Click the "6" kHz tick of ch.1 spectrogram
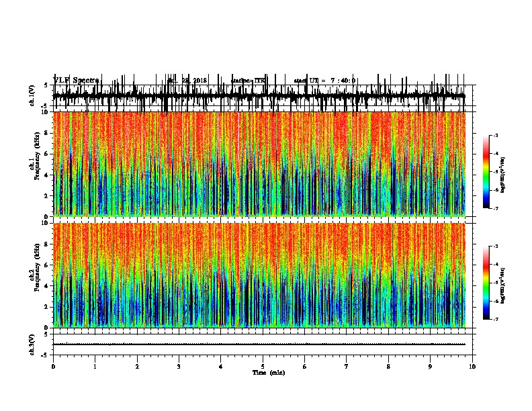Image resolution: width=532 pixels, height=411 pixels. (46, 154)
